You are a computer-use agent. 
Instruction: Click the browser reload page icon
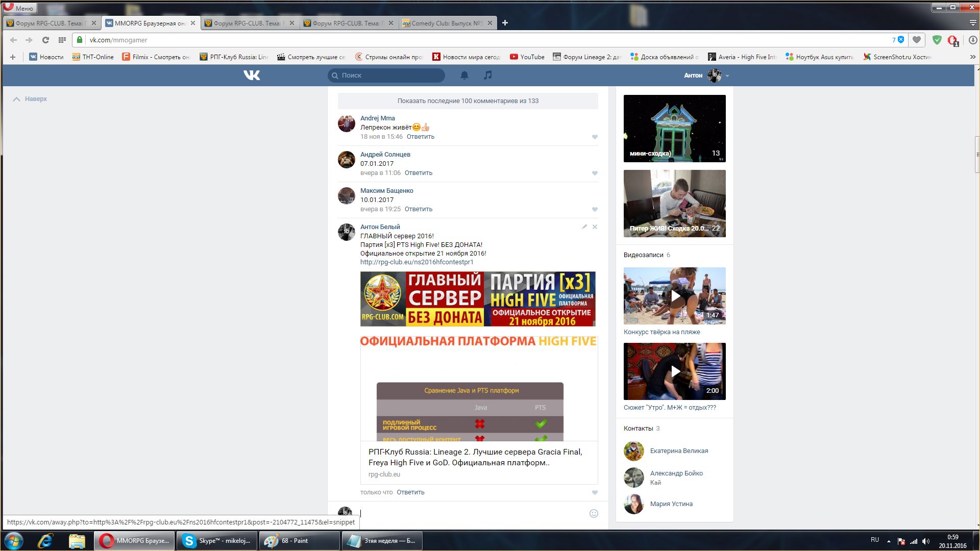[45, 40]
